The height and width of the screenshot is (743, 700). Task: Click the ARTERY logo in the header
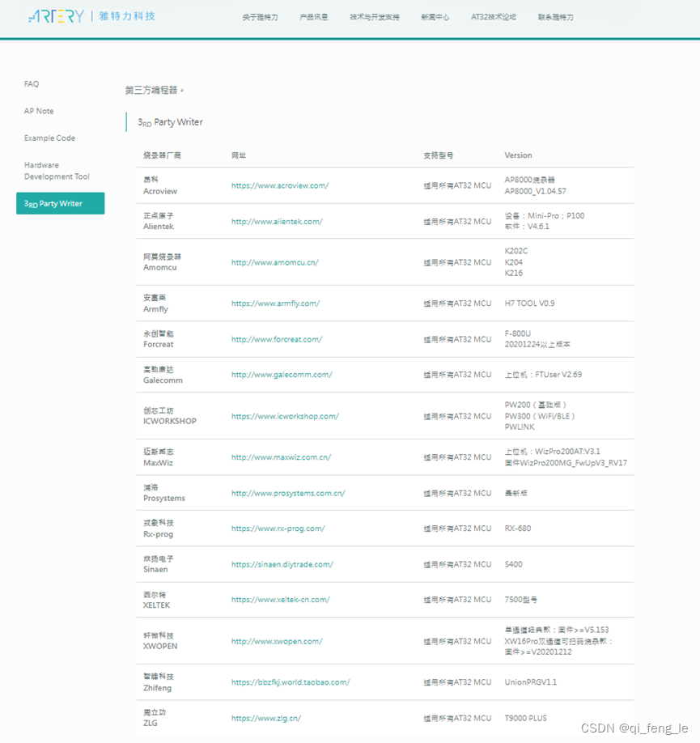coord(91,16)
